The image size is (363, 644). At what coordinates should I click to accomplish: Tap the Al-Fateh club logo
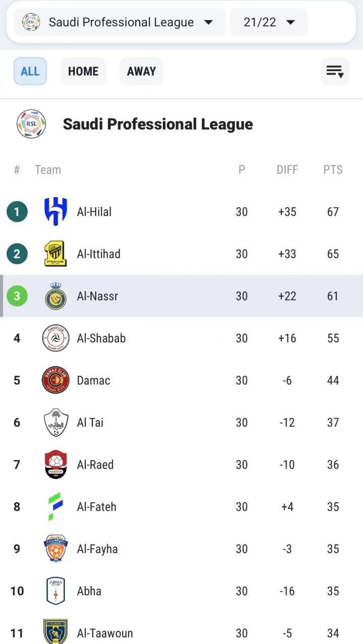pos(55,507)
